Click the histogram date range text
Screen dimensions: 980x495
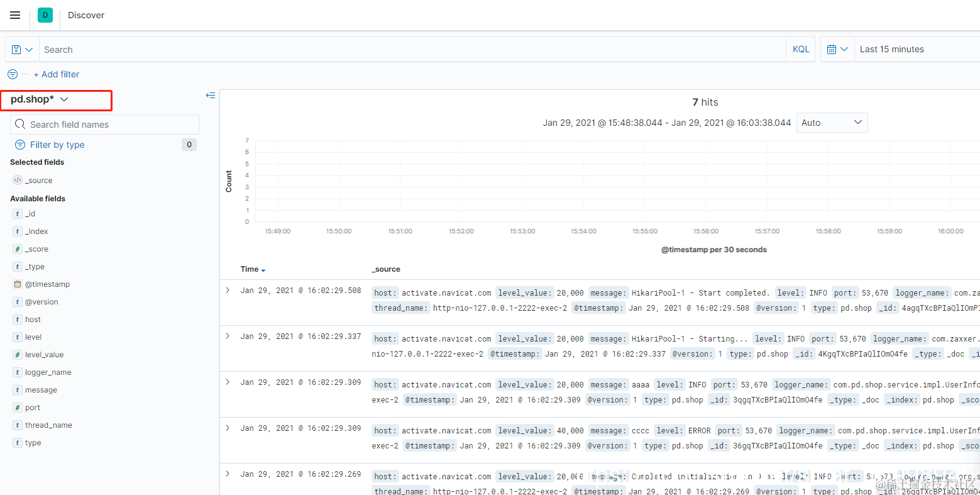click(x=667, y=123)
